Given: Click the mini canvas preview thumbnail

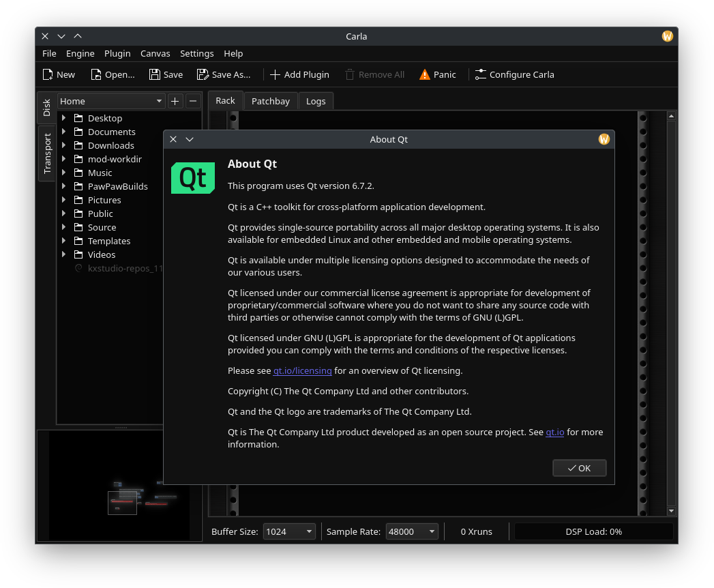Looking at the screenshot, I should (x=119, y=486).
